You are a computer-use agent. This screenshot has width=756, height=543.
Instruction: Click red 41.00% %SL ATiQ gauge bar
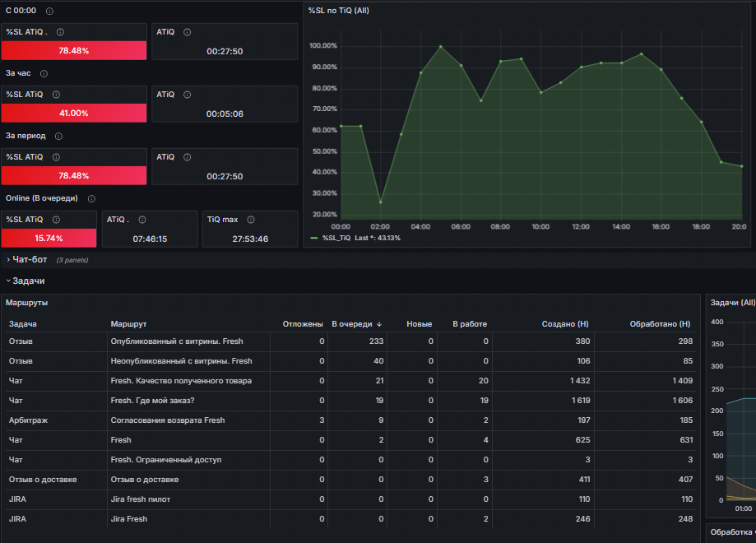point(74,114)
